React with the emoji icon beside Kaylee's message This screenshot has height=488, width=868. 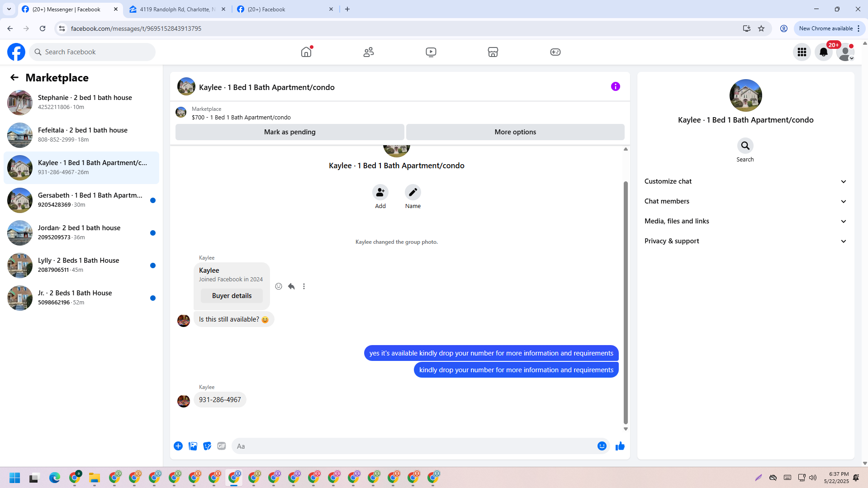[279, 286]
